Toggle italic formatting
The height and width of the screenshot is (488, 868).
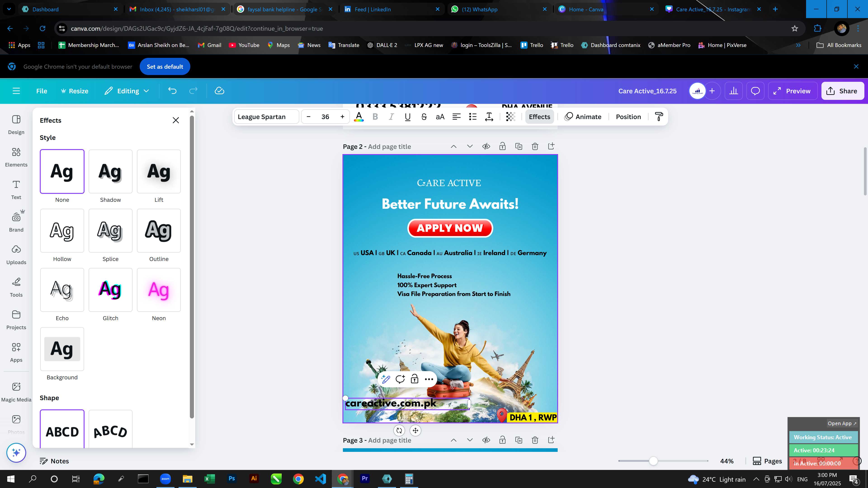(x=391, y=117)
